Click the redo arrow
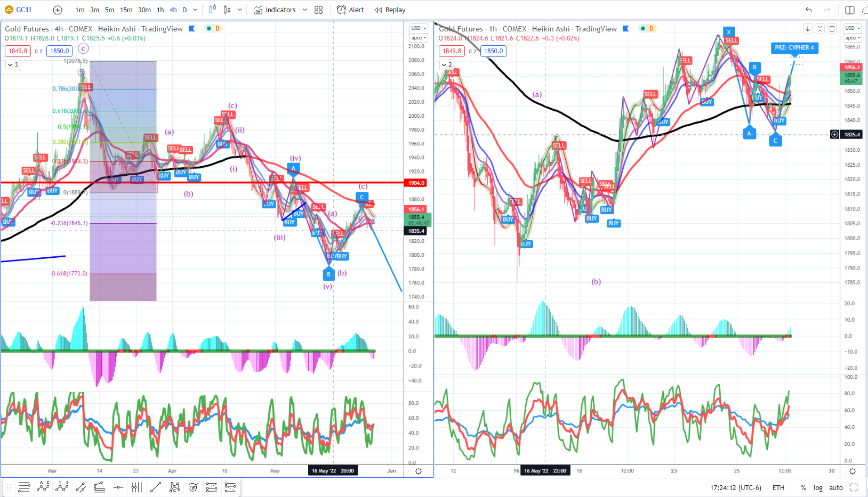868x497 pixels. coord(827,10)
